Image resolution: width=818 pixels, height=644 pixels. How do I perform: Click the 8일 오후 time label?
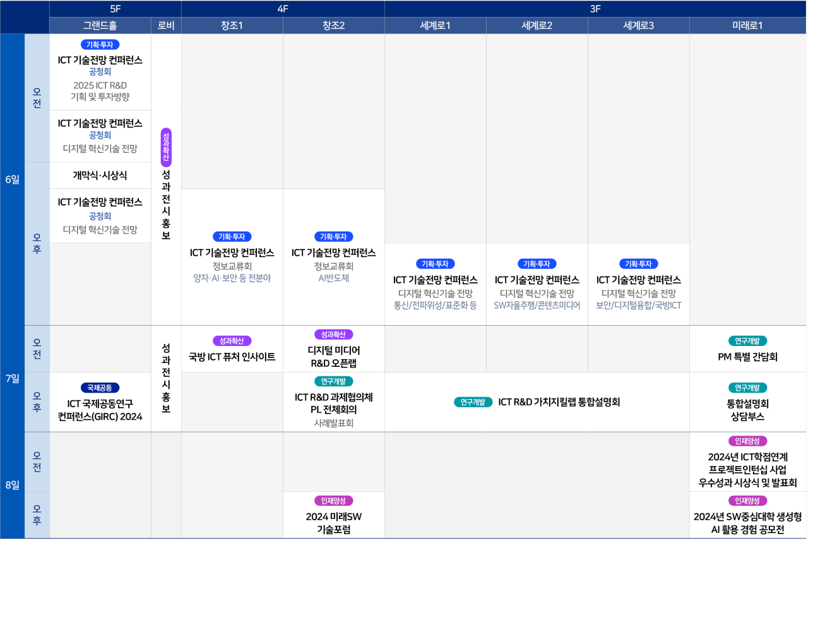point(37,515)
